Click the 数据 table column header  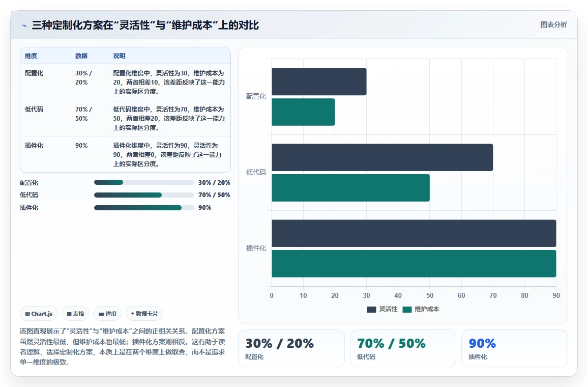click(x=81, y=56)
